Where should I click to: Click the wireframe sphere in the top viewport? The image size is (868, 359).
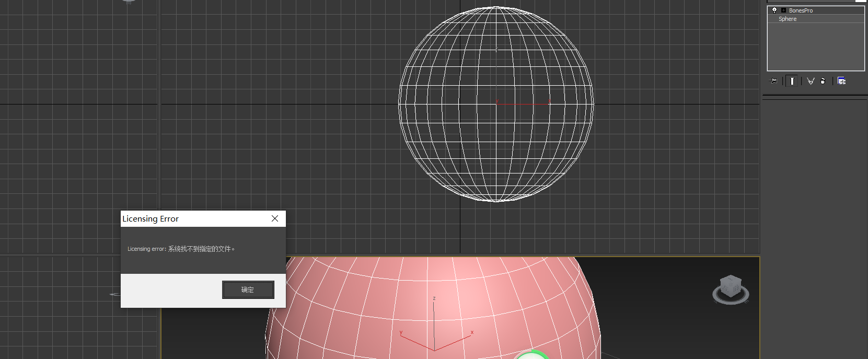coord(496,103)
